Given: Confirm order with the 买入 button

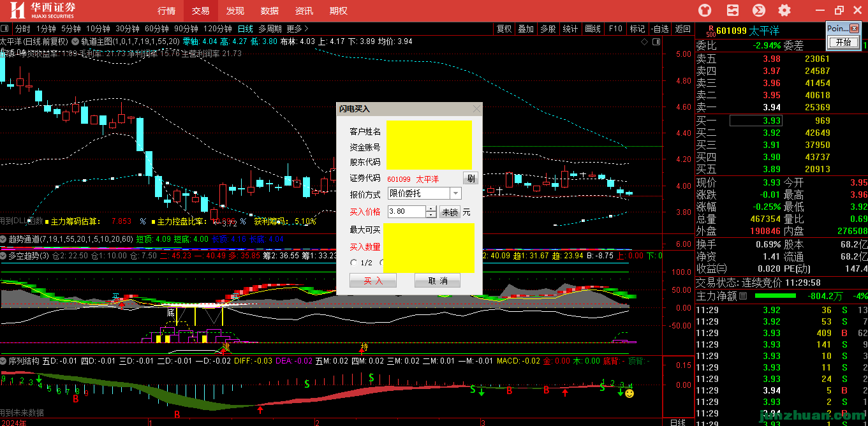Looking at the screenshot, I should coord(373,281).
